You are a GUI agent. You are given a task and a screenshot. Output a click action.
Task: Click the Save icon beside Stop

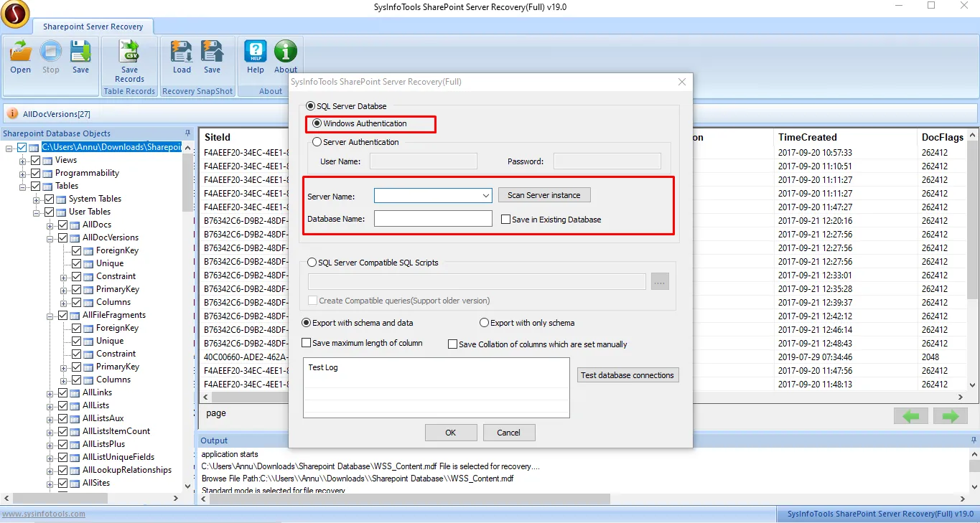[80, 52]
